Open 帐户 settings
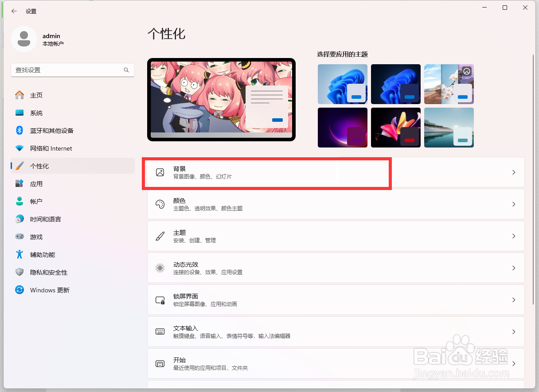 (73, 202)
